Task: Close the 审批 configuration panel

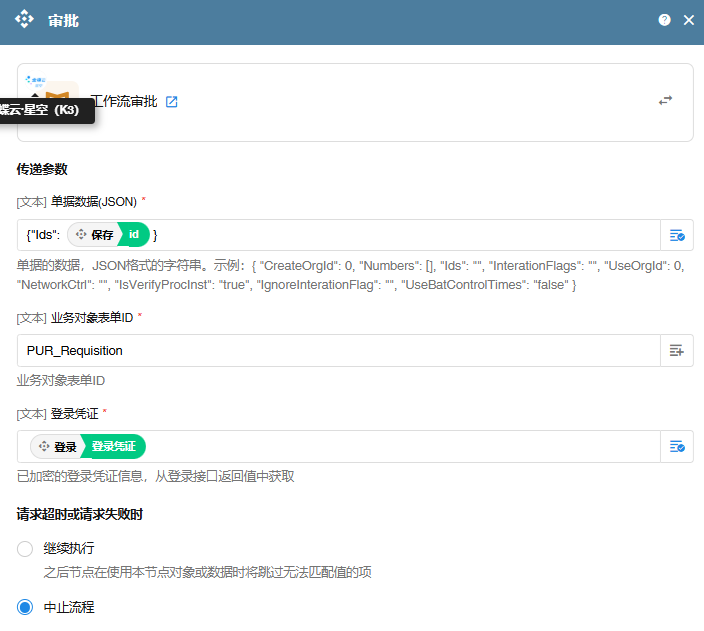Action: pos(688,20)
